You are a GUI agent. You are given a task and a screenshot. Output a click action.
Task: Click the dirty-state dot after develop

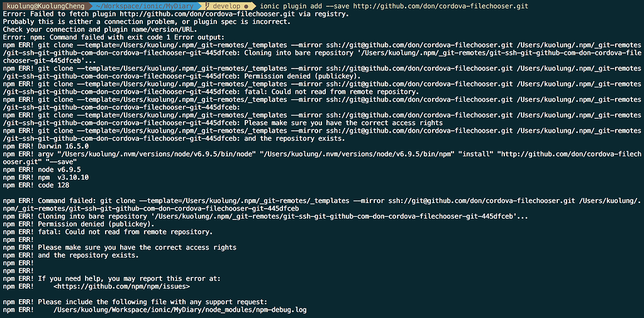pos(246,6)
